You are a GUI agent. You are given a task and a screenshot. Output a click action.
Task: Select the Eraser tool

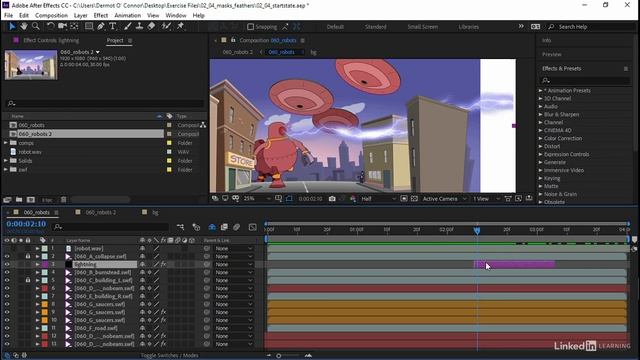click(x=151, y=26)
